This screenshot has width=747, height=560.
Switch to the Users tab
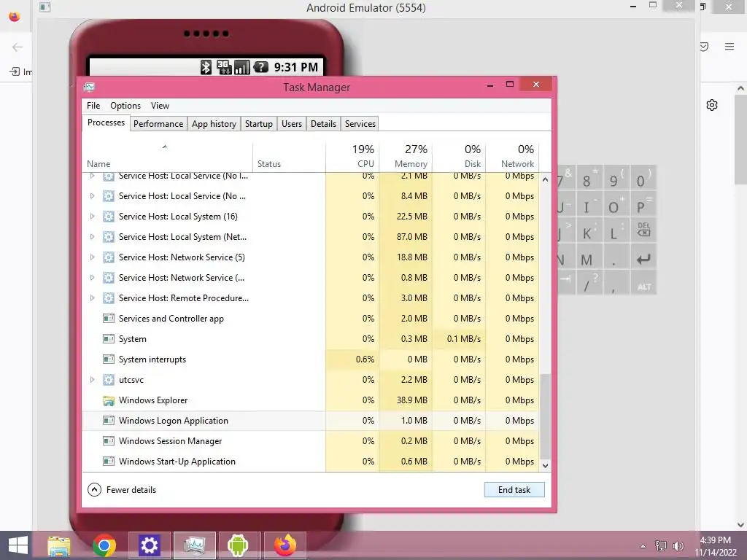point(292,124)
